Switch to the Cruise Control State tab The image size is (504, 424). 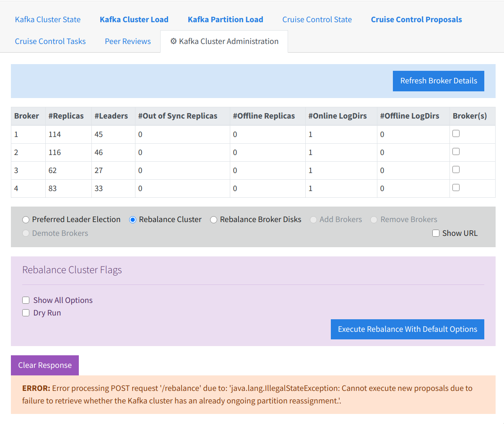(317, 19)
